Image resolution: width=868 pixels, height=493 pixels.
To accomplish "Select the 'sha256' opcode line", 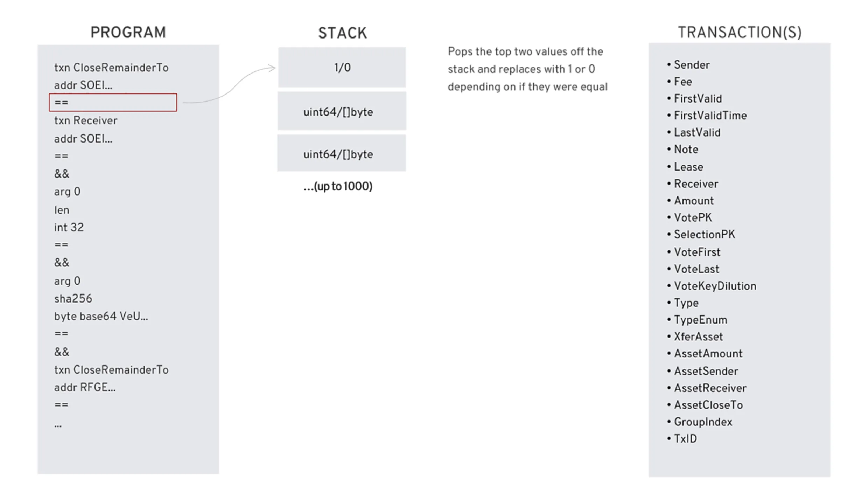I will tap(73, 299).
